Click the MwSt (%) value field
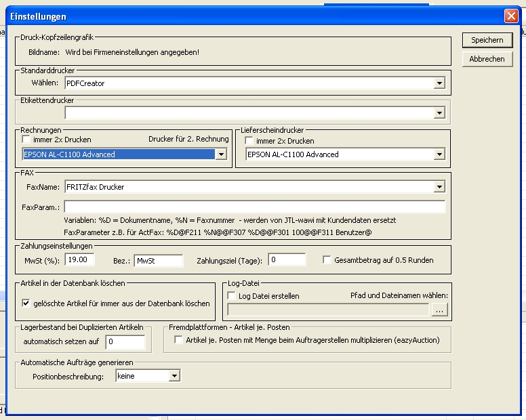Screen dimensions: 526x420 (79, 260)
